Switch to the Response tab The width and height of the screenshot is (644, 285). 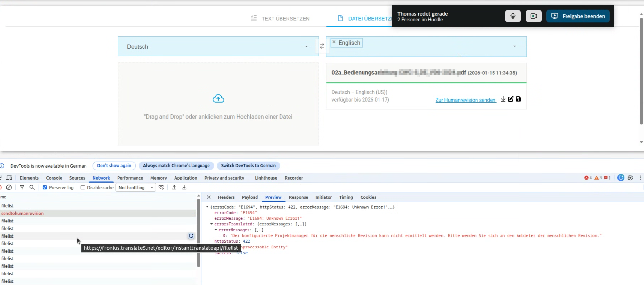pos(298,197)
